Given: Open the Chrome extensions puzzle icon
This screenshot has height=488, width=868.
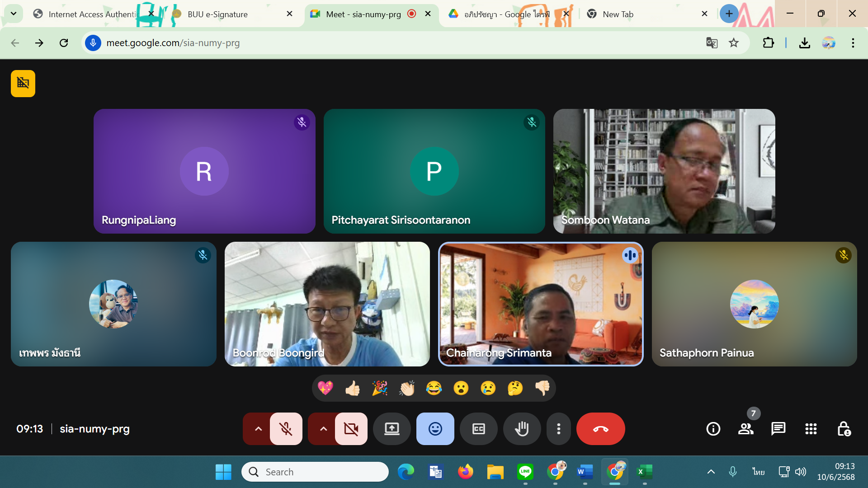Looking at the screenshot, I should pyautogui.click(x=769, y=43).
